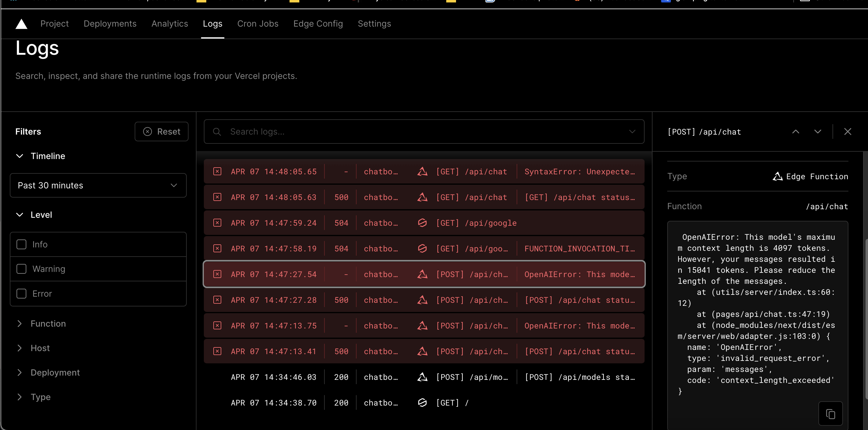Image resolution: width=868 pixels, height=430 pixels.
Task: Enable the Info level filter
Action: (21, 244)
